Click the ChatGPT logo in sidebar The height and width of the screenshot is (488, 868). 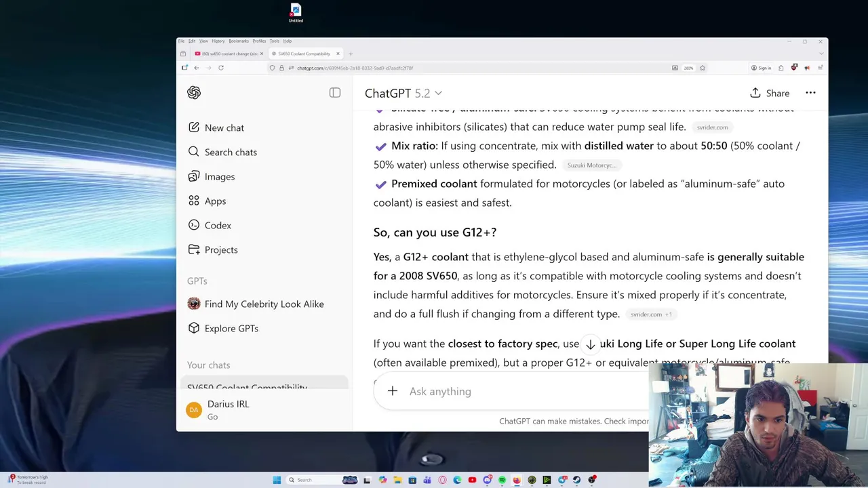(x=194, y=93)
